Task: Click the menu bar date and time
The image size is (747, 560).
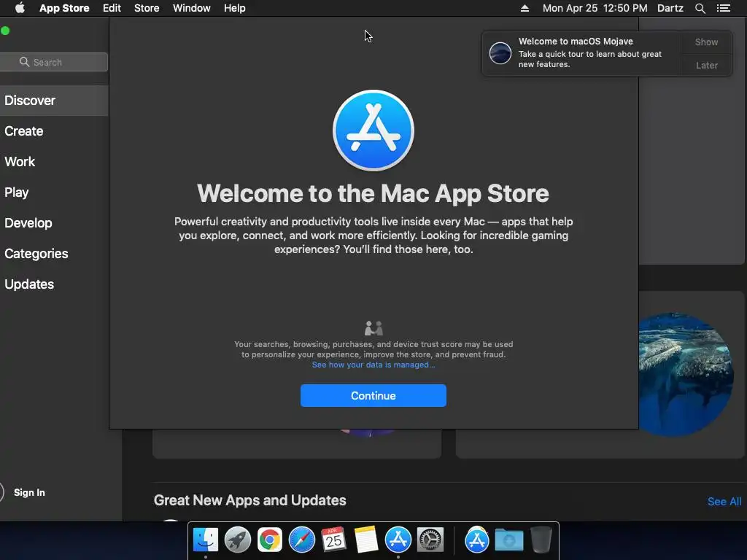Action: 595,8
